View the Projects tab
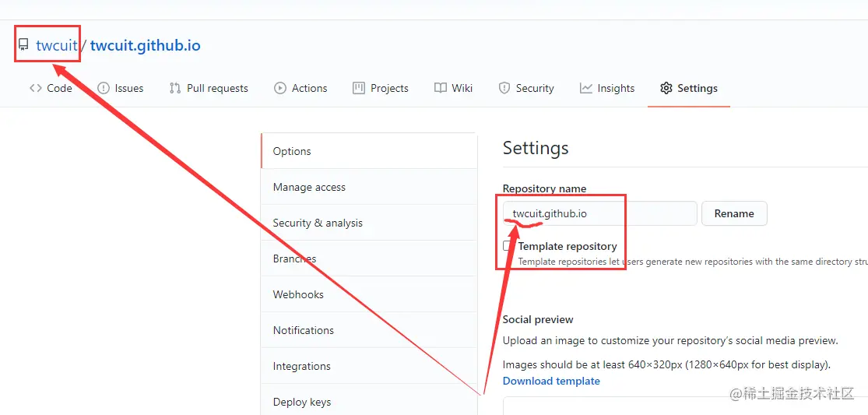This screenshot has height=415, width=868. (381, 88)
